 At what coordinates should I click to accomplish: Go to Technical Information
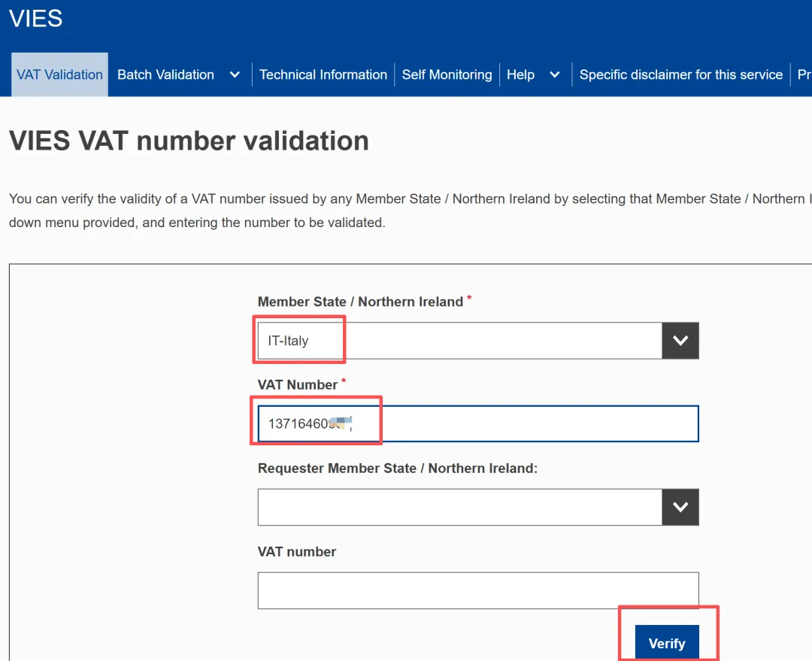[323, 74]
